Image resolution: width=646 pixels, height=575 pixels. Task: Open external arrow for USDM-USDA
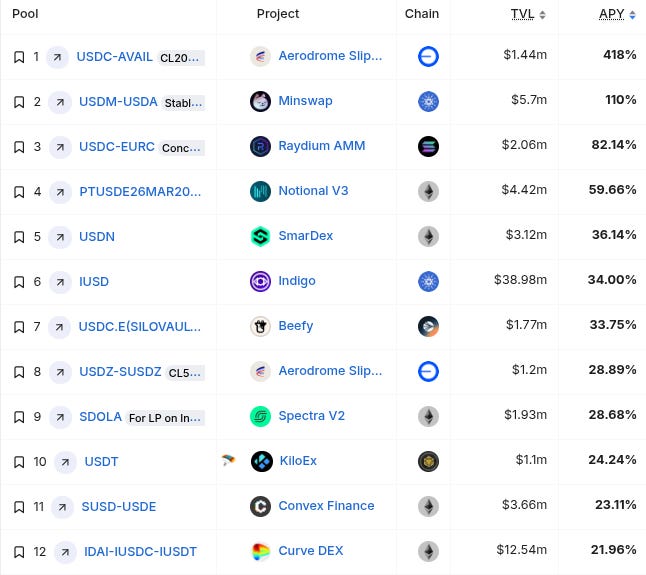60,102
